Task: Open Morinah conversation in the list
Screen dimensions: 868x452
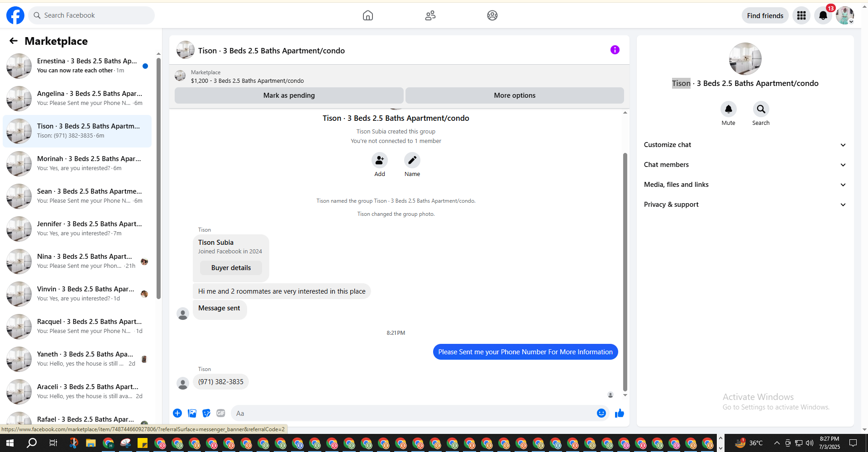Action: (77, 163)
